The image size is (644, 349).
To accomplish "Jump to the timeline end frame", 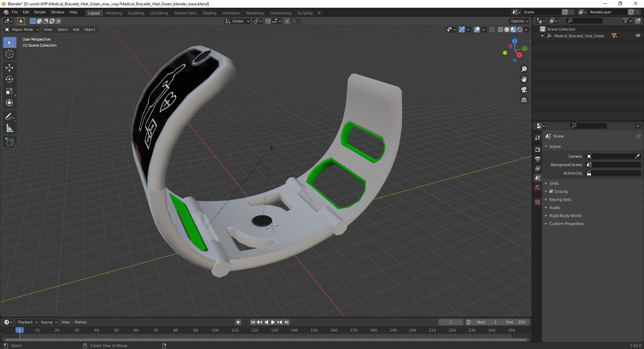I will pyautogui.click(x=286, y=322).
